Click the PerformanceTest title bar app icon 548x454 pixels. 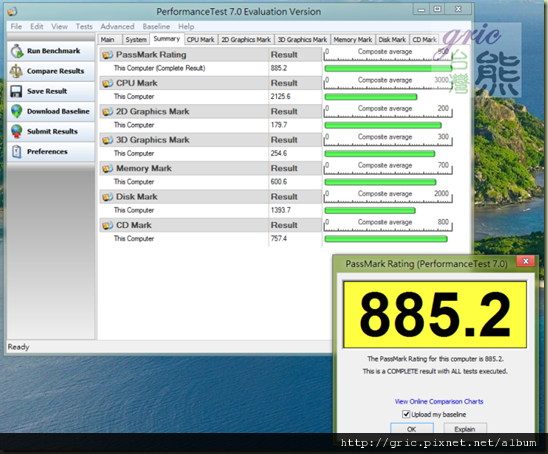13,12
